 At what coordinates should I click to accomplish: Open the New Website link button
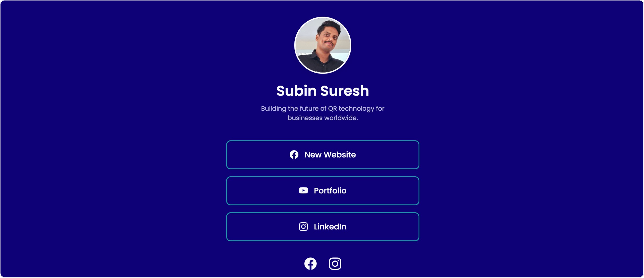(323, 155)
